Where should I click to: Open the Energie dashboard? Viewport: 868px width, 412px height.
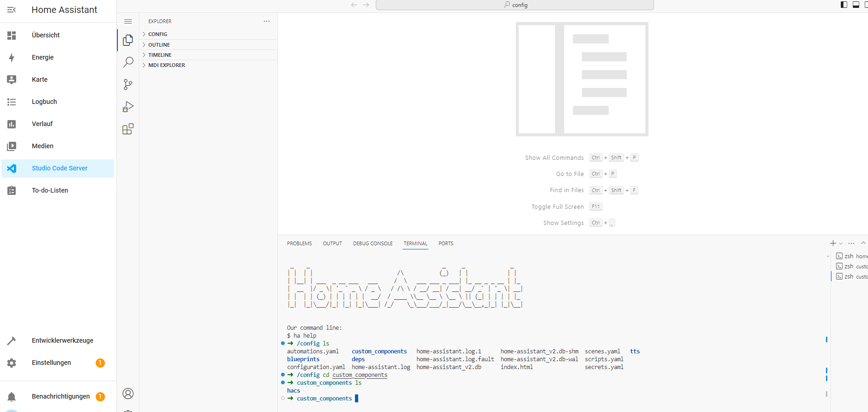(58, 57)
